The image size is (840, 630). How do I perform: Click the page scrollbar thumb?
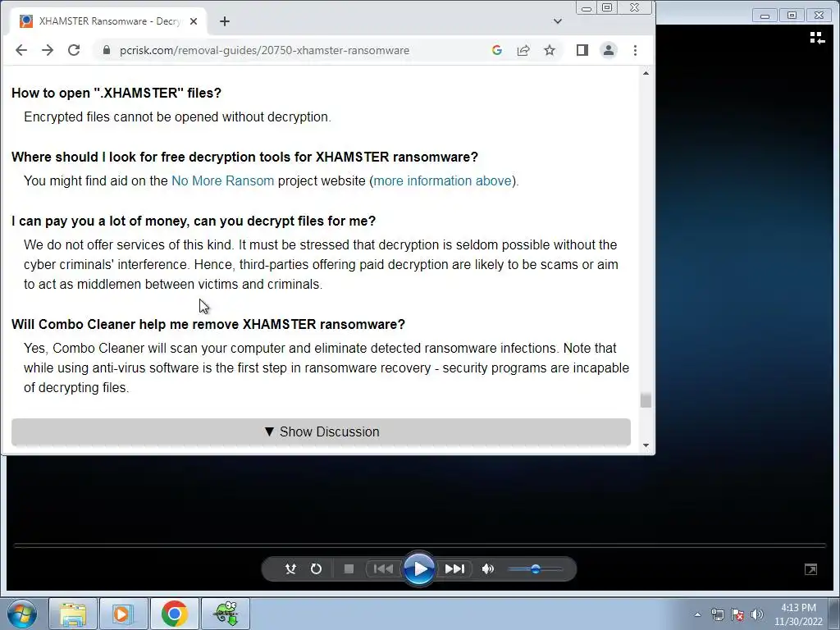tap(646, 400)
